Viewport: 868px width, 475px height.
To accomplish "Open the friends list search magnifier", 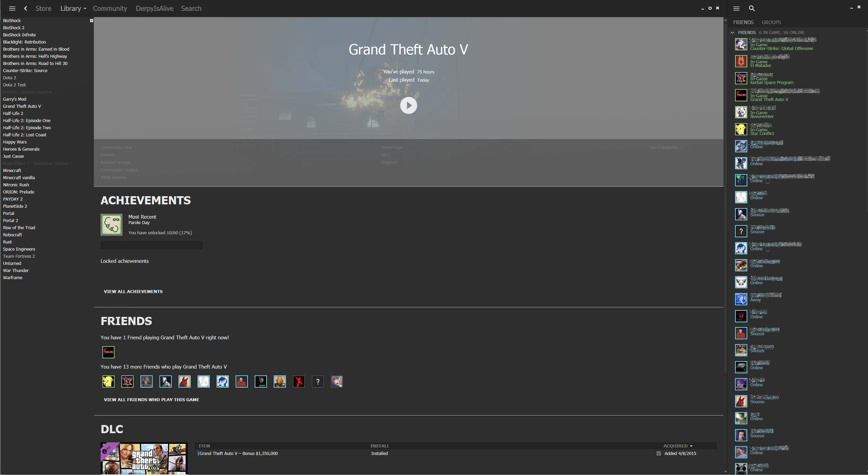I will 752,9.
